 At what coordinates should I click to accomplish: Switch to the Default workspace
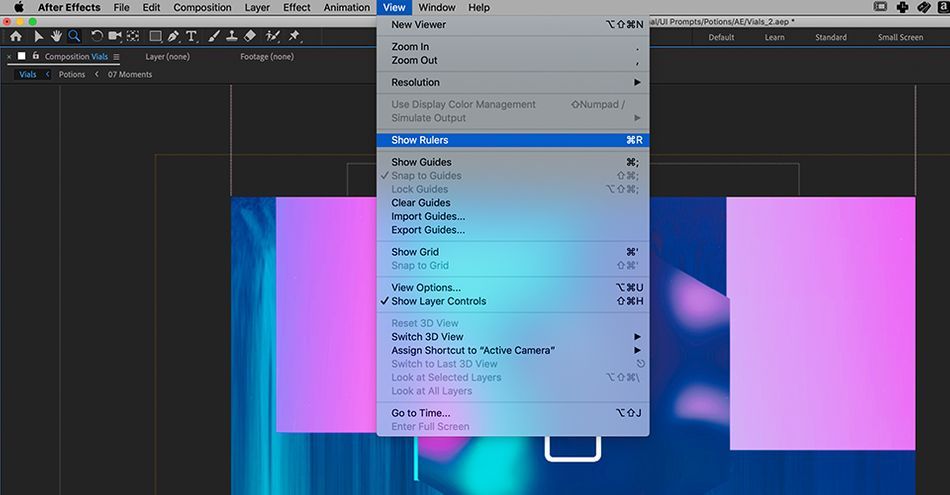[x=721, y=37]
